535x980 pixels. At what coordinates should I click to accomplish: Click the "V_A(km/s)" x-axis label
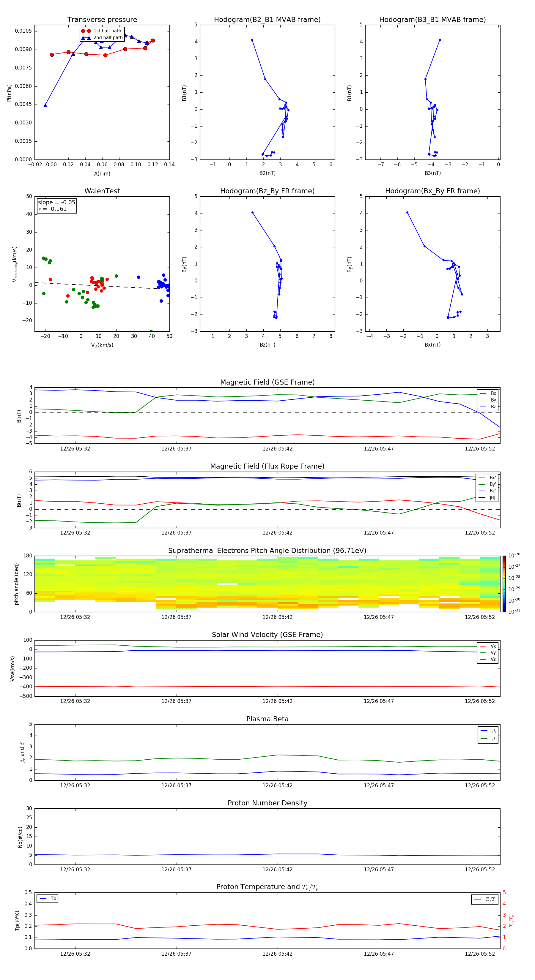coord(102,345)
